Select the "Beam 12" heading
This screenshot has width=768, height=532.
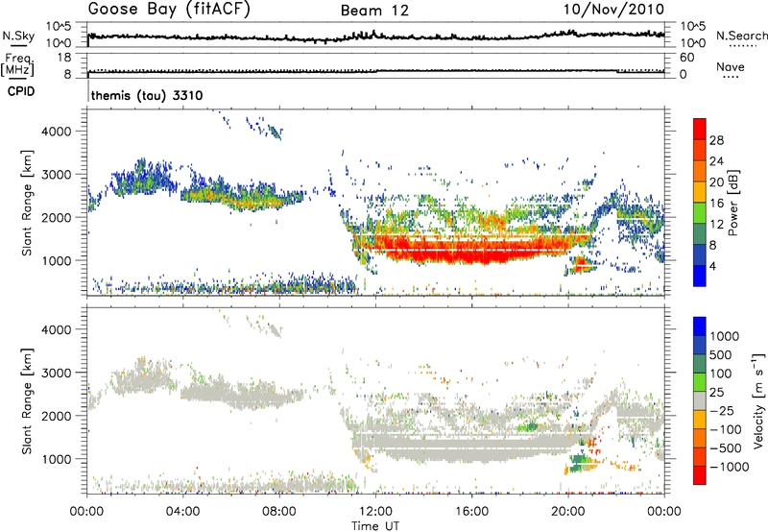[374, 11]
